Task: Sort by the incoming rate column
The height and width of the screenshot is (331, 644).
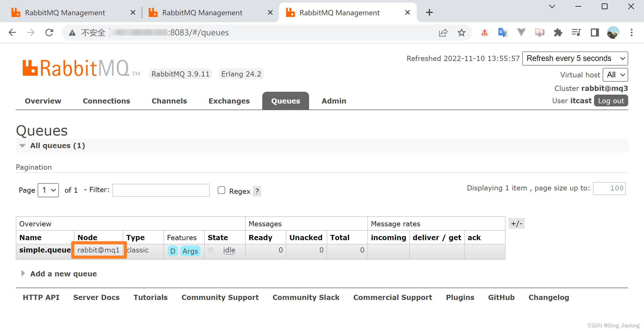Action: (388, 238)
